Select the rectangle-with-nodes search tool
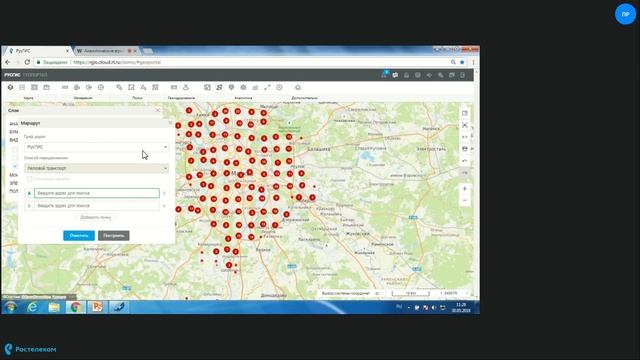Screen dimensions: 640x360 (x=131, y=87)
